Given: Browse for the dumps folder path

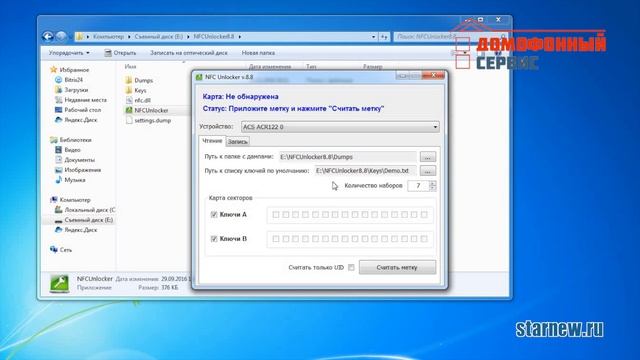Looking at the screenshot, I should click(x=427, y=157).
